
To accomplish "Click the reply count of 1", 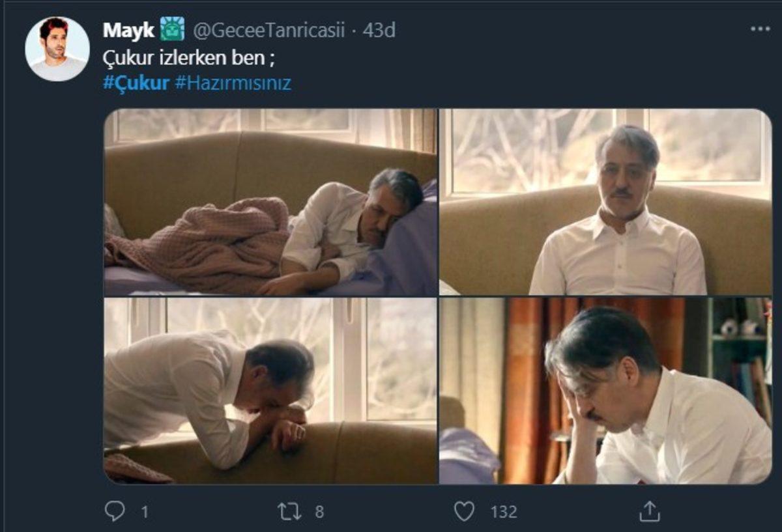I will pos(145,512).
